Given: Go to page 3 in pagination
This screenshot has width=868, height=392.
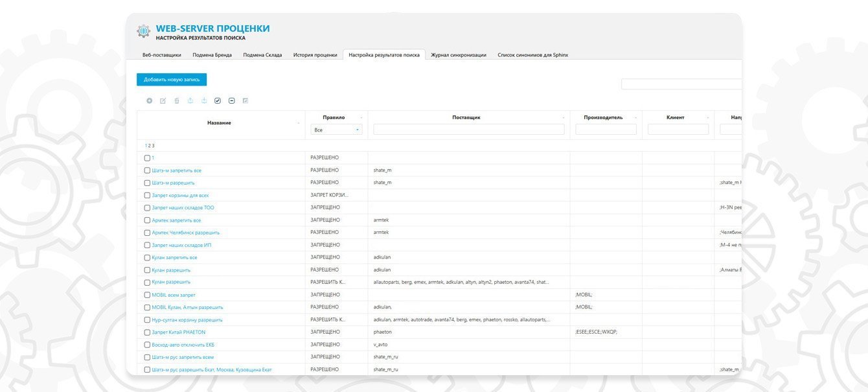Looking at the screenshot, I should tap(154, 146).
